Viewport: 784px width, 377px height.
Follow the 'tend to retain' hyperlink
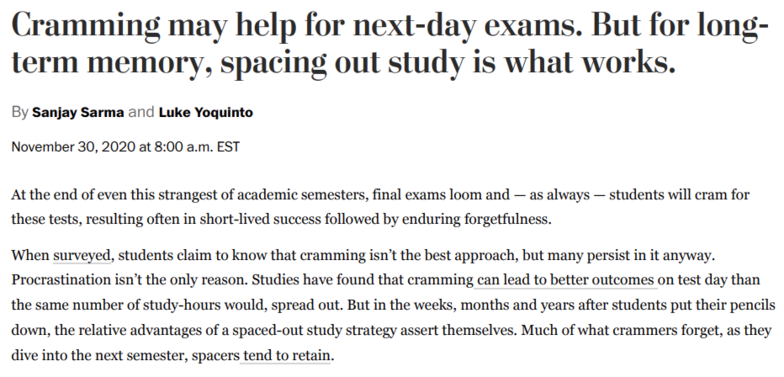[286, 357]
